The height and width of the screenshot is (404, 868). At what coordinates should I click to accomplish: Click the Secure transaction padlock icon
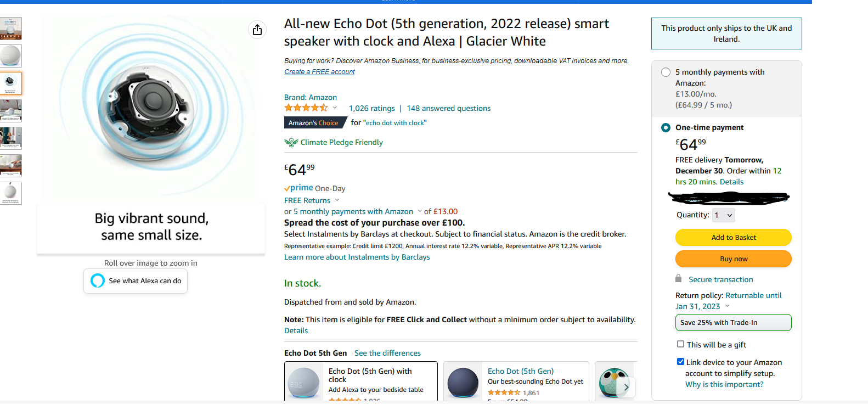point(679,279)
